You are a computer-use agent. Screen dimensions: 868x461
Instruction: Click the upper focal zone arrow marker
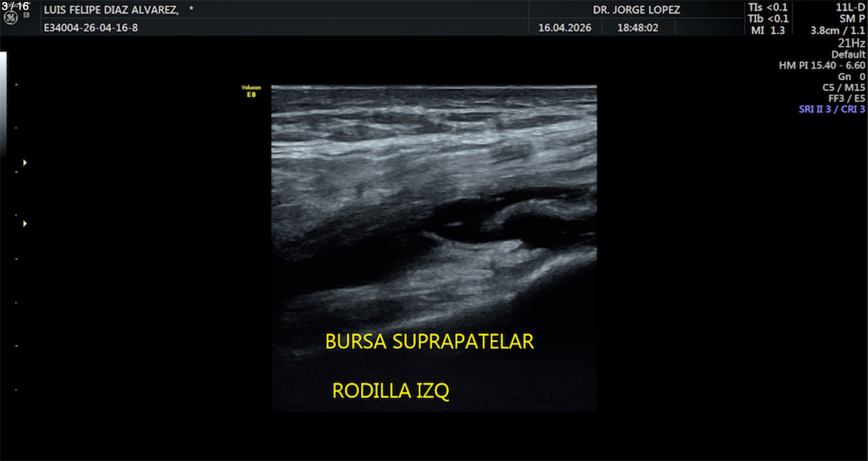tap(25, 163)
